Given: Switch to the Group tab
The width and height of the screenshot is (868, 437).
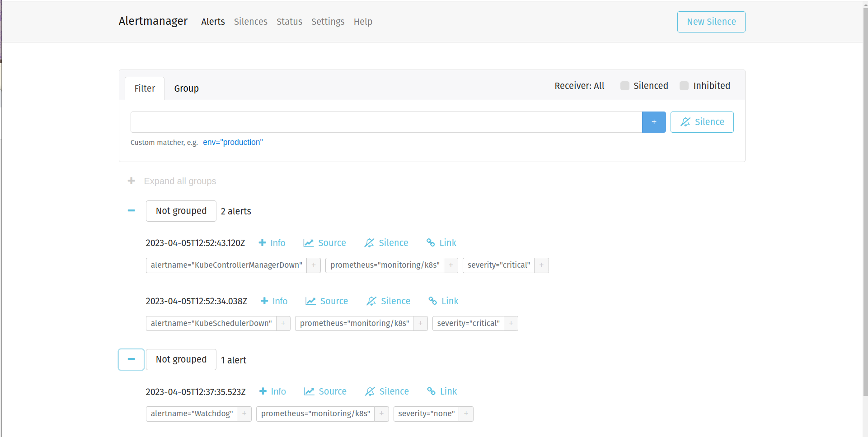Looking at the screenshot, I should 187,88.
